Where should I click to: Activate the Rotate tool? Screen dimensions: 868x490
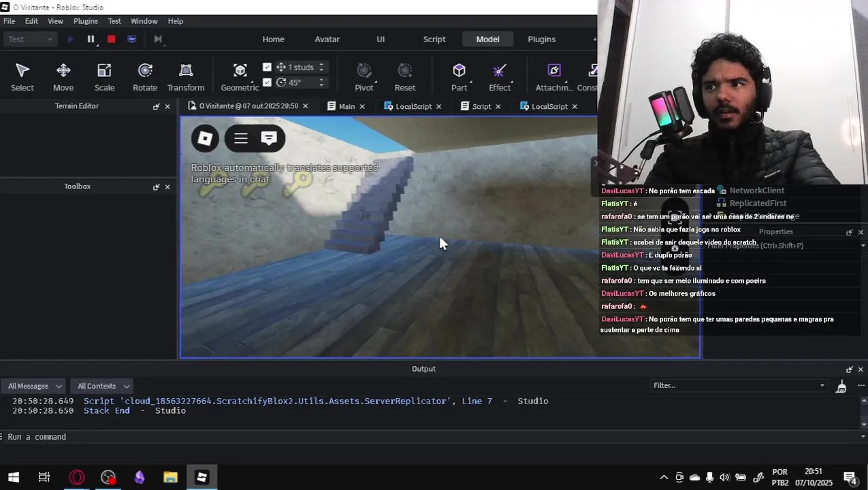point(145,77)
